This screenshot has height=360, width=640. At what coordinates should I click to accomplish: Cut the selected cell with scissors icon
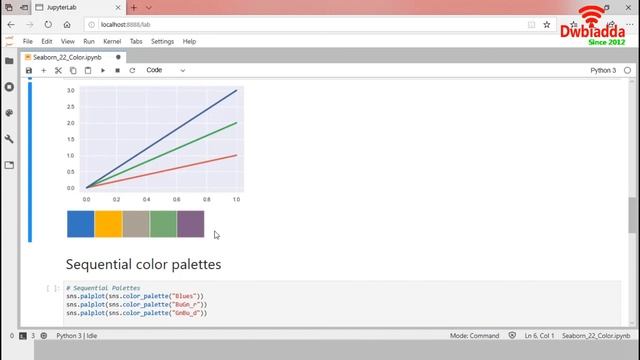pos(58,71)
